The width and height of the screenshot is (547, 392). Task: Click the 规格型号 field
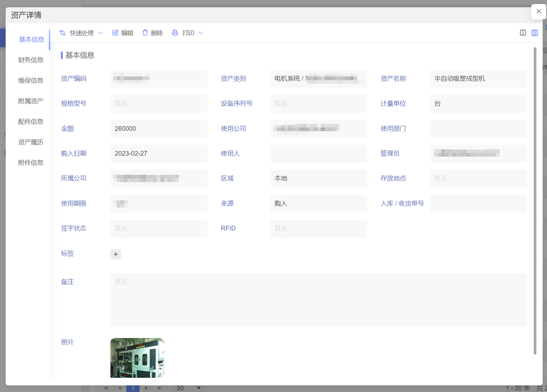[159, 104]
